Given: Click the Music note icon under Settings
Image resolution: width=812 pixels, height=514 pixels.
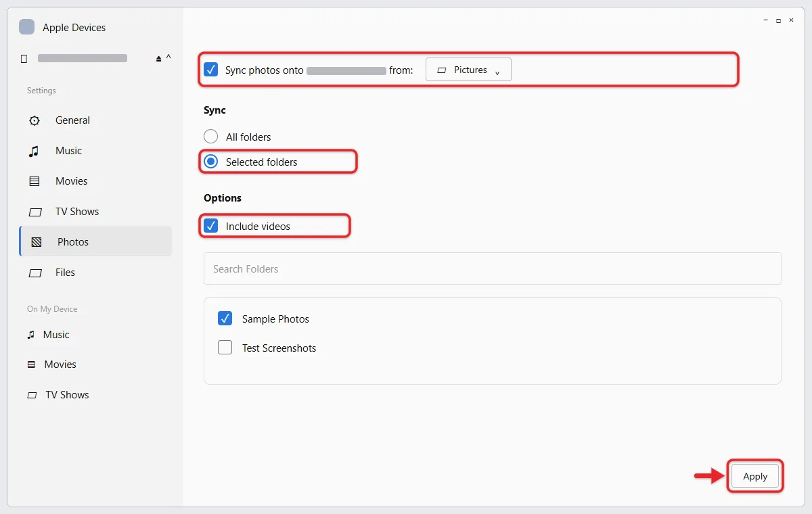Looking at the screenshot, I should coord(34,151).
